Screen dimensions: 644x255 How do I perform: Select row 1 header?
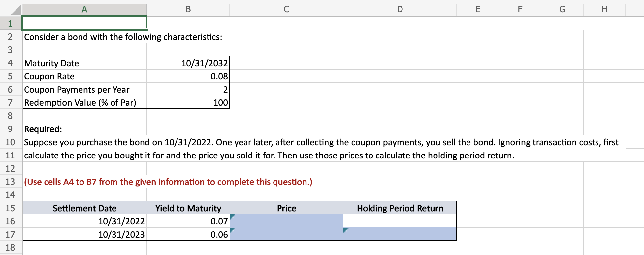[x=11, y=23]
